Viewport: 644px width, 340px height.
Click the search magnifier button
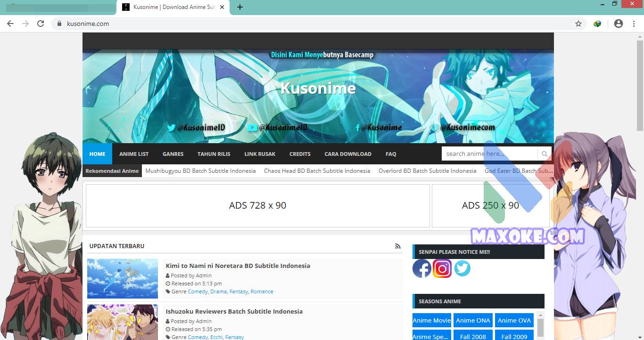(x=545, y=154)
